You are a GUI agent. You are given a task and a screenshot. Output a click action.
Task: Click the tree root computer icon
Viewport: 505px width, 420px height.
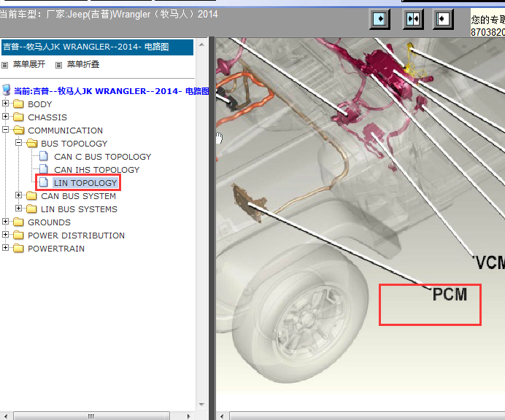point(6,90)
